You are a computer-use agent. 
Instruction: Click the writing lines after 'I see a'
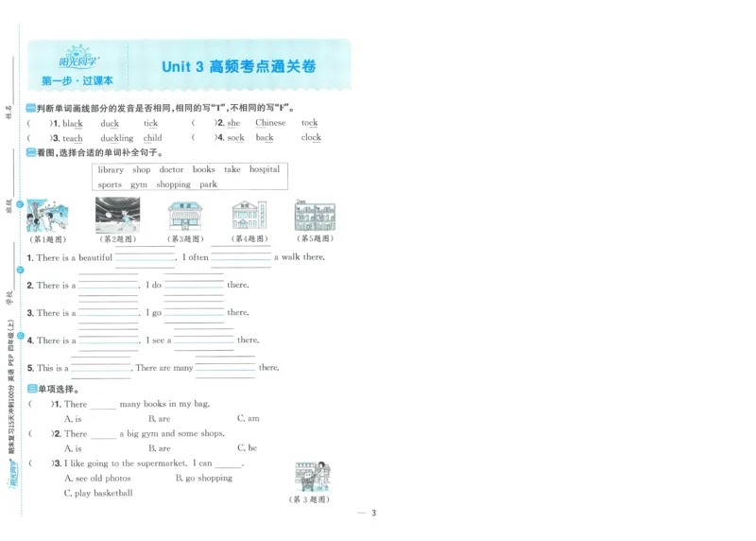(204, 340)
